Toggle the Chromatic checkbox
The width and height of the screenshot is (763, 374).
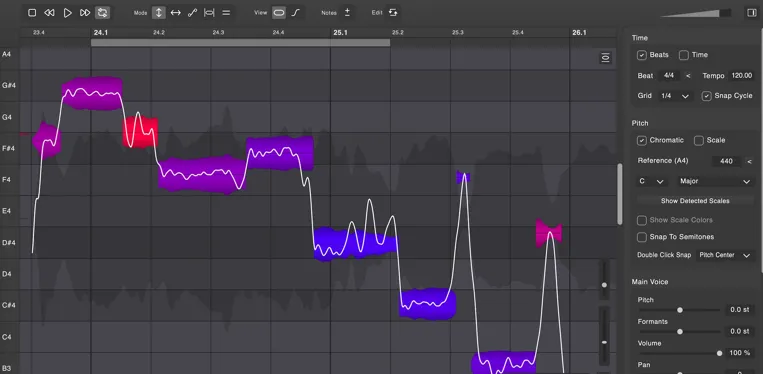click(x=642, y=141)
